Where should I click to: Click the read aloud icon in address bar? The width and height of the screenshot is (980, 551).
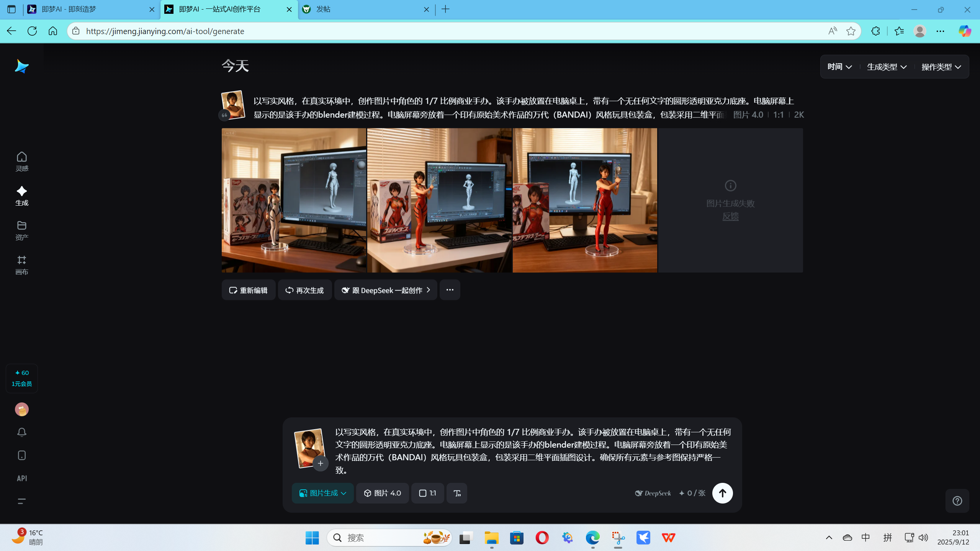[833, 31]
